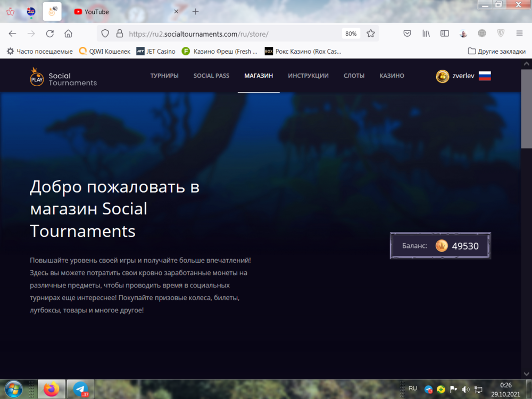Viewport: 532px width, 399px height.
Task: Open the СЛОТЫ menu item
Action: (x=354, y=76)
